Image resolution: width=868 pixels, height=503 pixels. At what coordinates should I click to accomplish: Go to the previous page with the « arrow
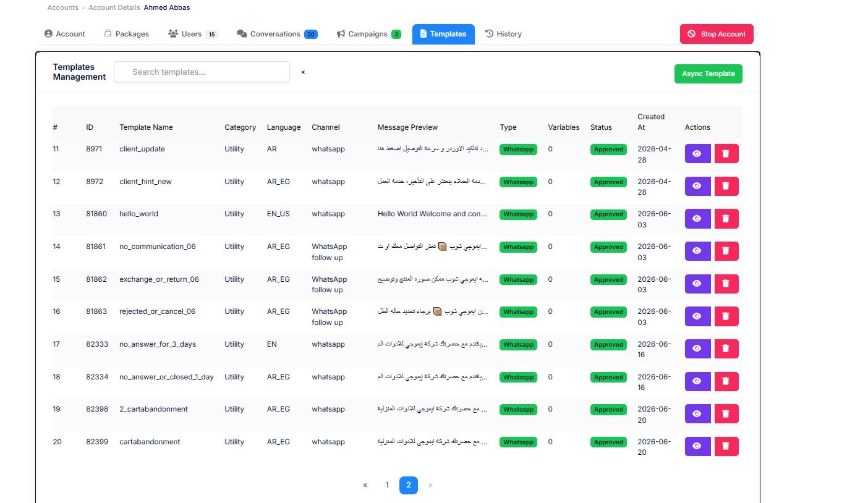(365, 485)
